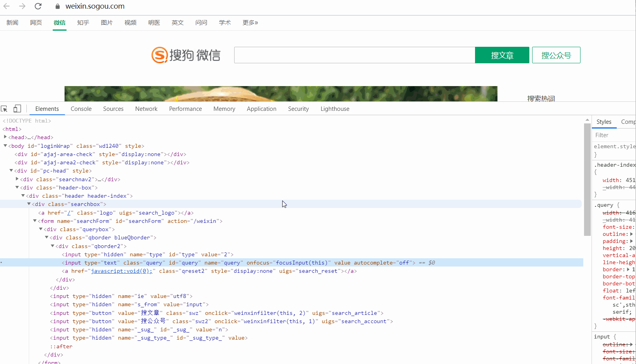Open 英文 navigation link
This screenshot has height=364, width=636.
(177, 22)
